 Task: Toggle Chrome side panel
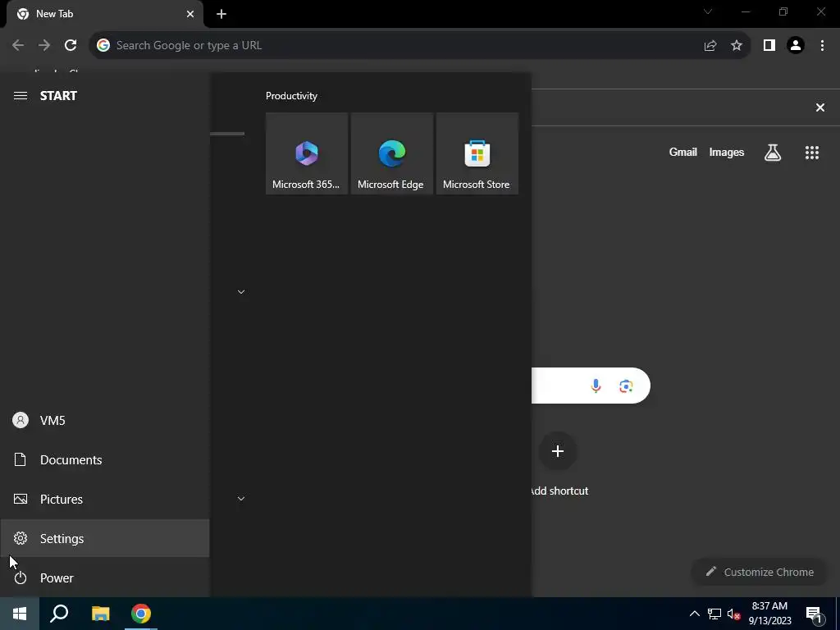[769, 46]
